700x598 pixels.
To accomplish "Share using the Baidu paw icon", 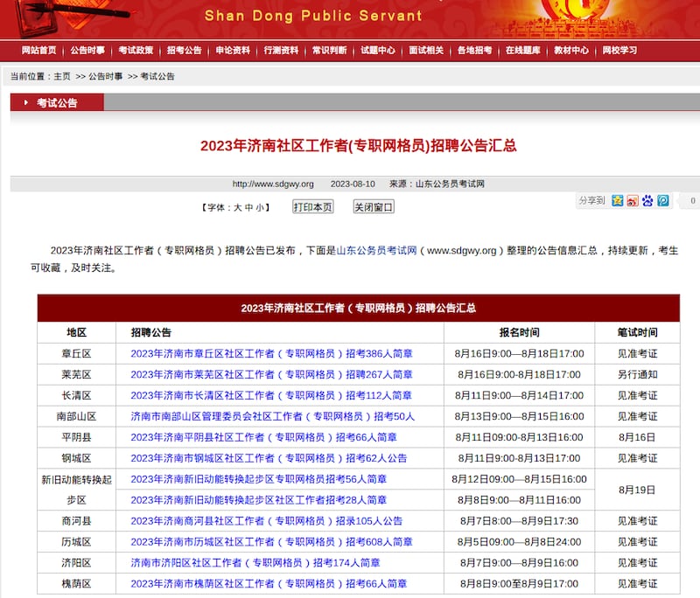I will tap(647, 201).
